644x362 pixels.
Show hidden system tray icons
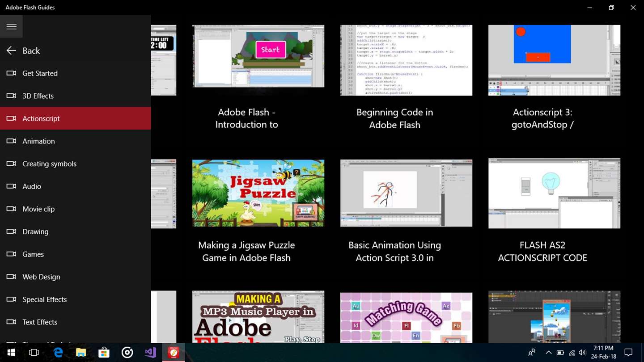click(548, 353)
